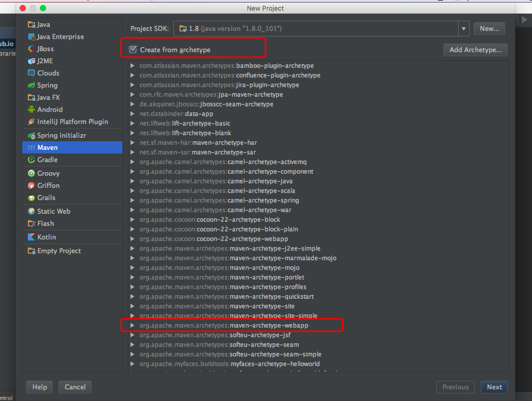Toggle the Create from archetype checkbox

[134, 50]
